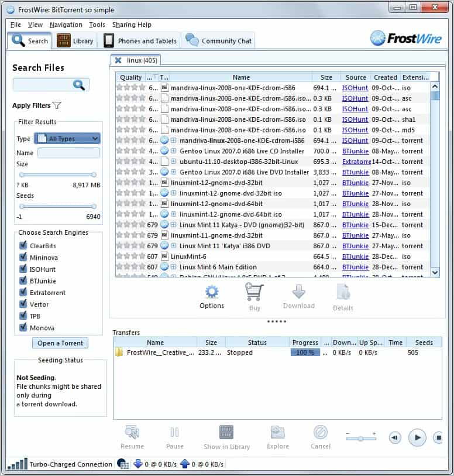
Task: Click the Explore folder icon
Action: tap(278, 432)
